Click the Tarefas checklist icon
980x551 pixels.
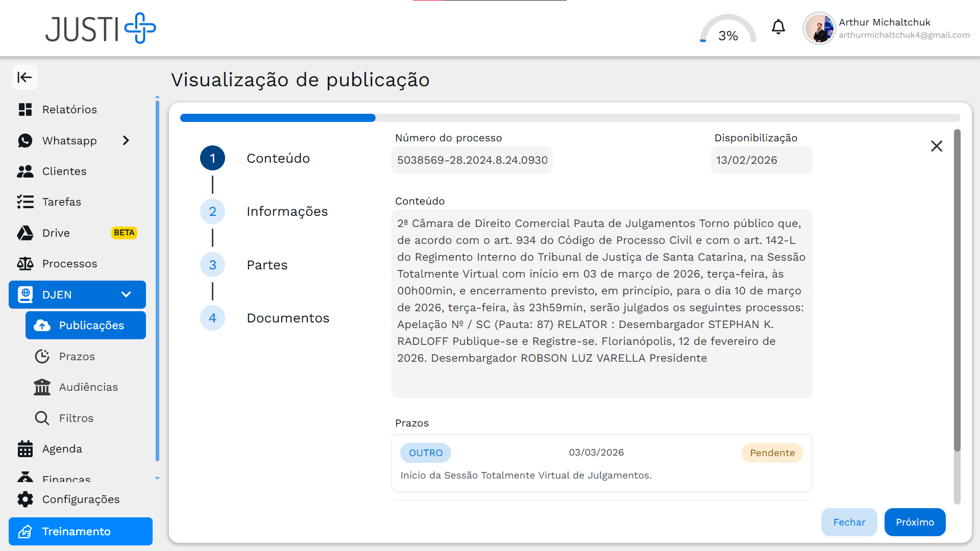click(x=26, y=202)
